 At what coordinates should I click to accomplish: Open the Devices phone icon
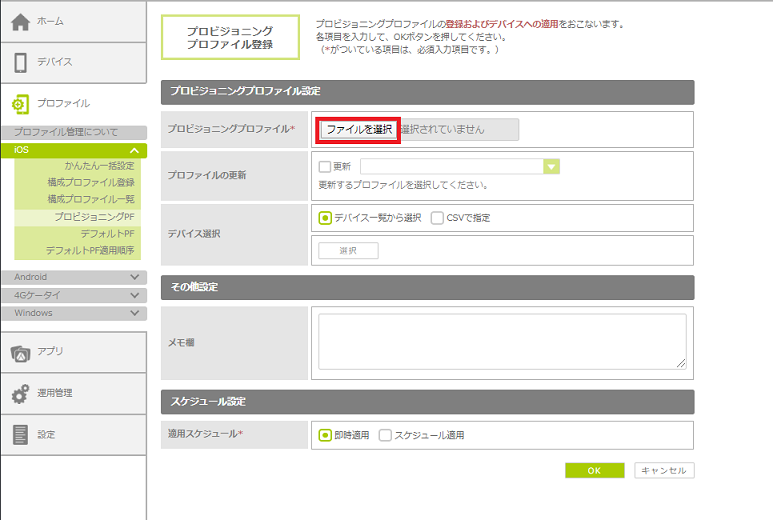click(21, 62)
